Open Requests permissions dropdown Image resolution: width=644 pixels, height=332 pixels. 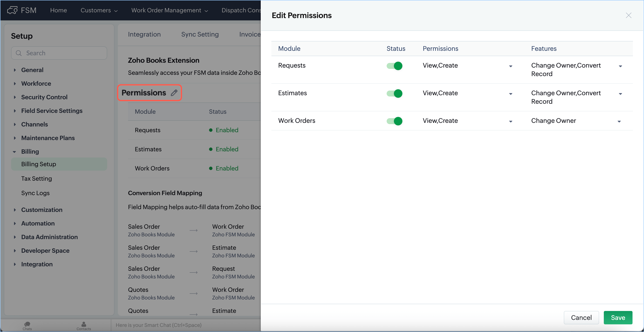510,67
